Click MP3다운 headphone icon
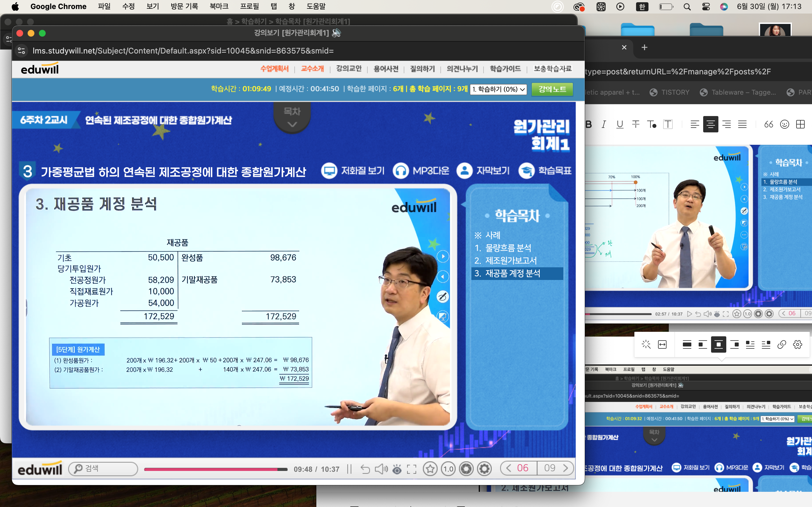 point(401,171)
